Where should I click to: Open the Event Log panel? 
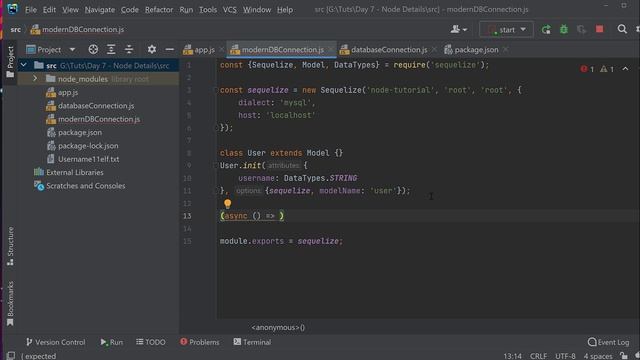[608, 342]
